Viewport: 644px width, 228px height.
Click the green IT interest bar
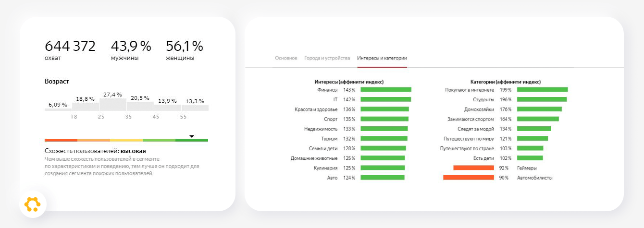(385, 99)
